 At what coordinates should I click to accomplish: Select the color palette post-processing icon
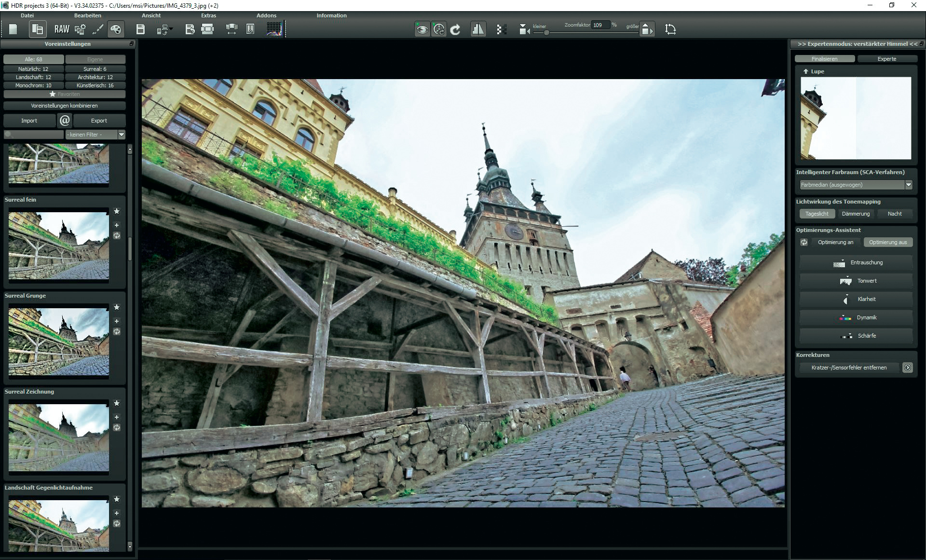point(116,29)
